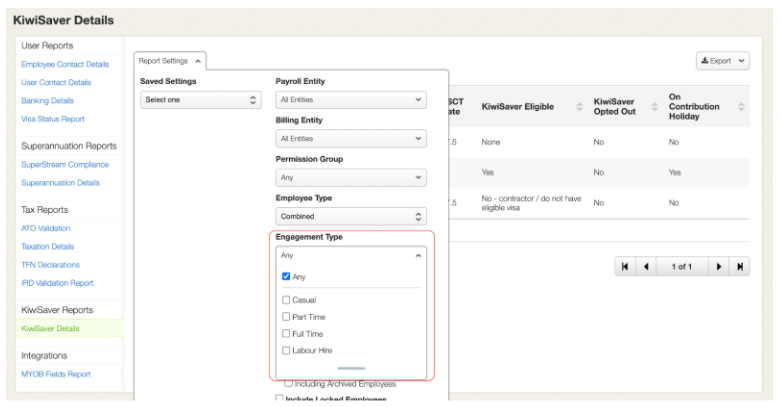
Task: Expand the Permission Group dropdown
Action: point(351,178)
